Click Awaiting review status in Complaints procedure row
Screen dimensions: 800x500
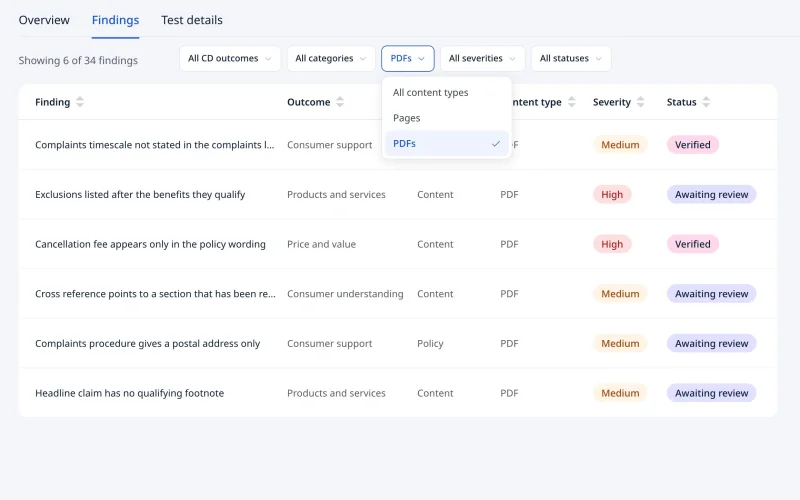(711, 343)
